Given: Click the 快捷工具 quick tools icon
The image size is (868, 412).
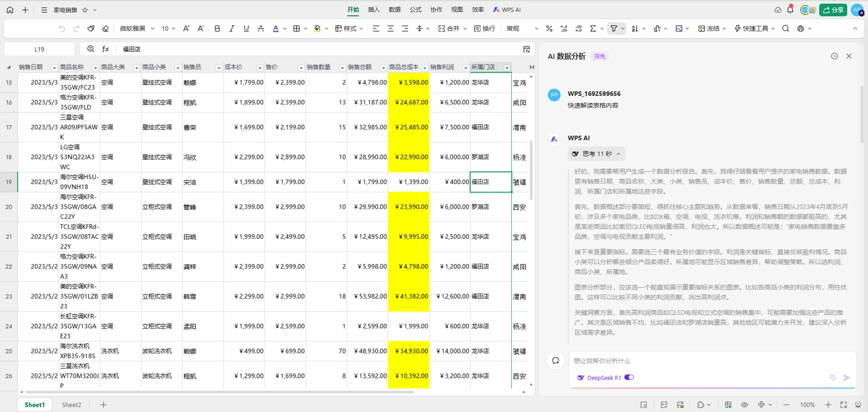Looking at the screenshot, I should click(753, 28).
